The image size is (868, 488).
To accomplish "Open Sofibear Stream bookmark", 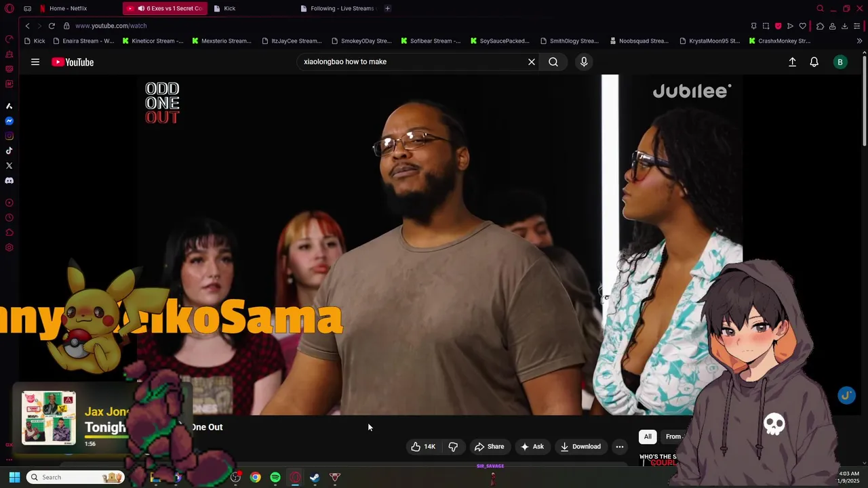I will pos(431,41).
